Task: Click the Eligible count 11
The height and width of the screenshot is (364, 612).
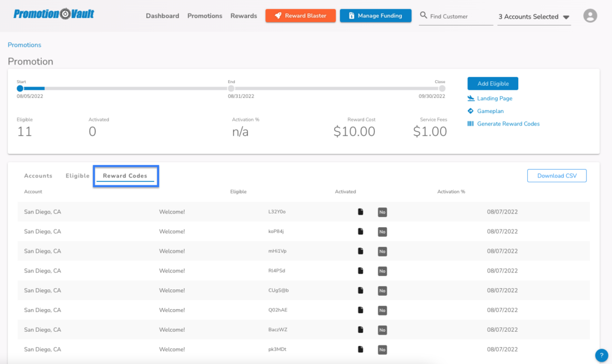Action: (x=24, y=131)
